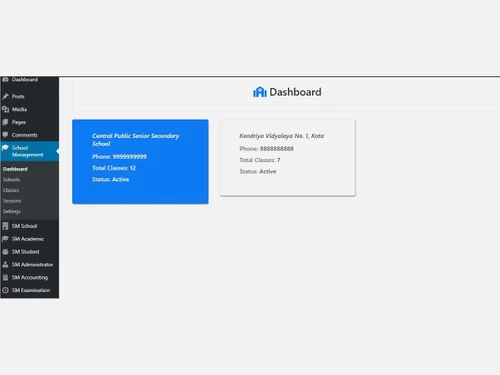The width and height of the screenshot is (500, 375).
Task: Click the Phone: 8888888888 text
Action: coord(266,149)
